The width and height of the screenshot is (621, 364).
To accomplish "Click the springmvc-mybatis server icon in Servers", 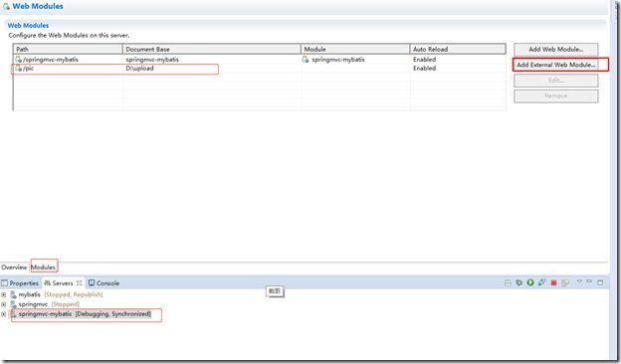I will (x=13, y=314).
